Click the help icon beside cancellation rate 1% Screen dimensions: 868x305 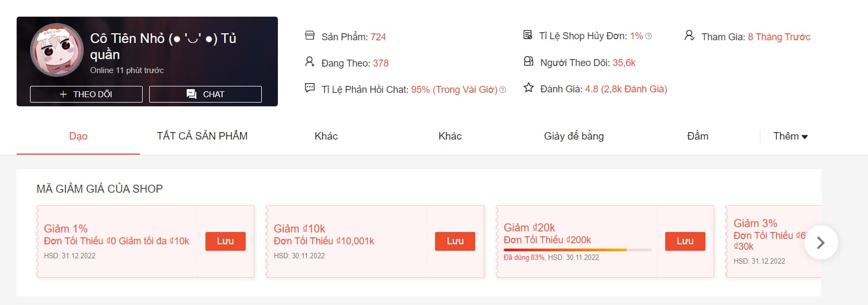coord(649,37)
